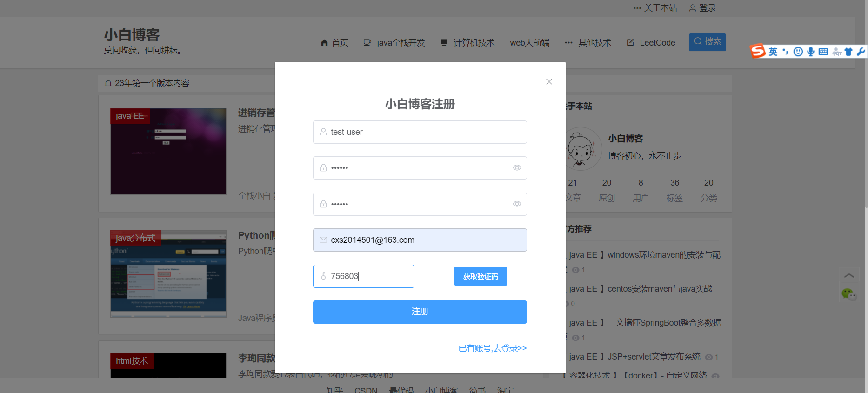Click the 36 标签 statistic

pos(674,190)
